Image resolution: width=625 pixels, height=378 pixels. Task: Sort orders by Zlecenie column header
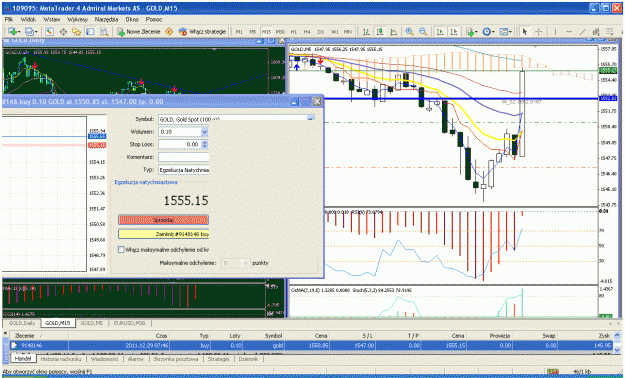(25, 336)
